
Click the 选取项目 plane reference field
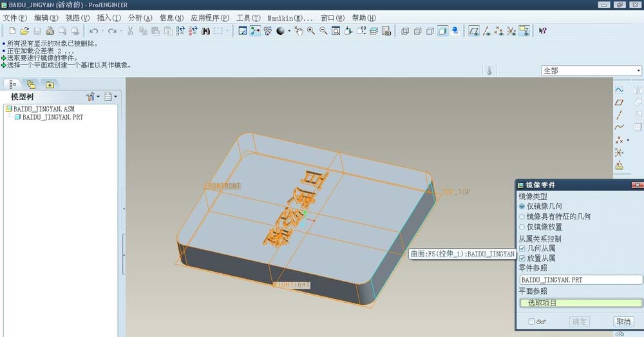point(581,303)
